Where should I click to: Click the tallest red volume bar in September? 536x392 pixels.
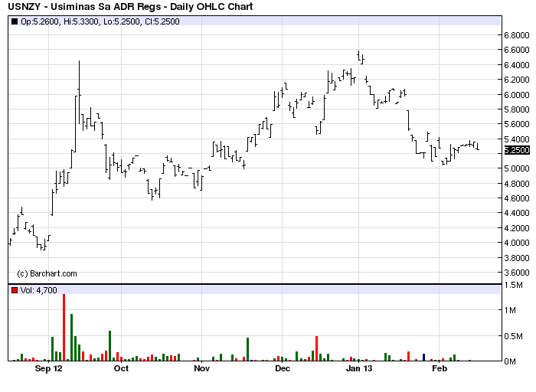[x=64, y=328]
